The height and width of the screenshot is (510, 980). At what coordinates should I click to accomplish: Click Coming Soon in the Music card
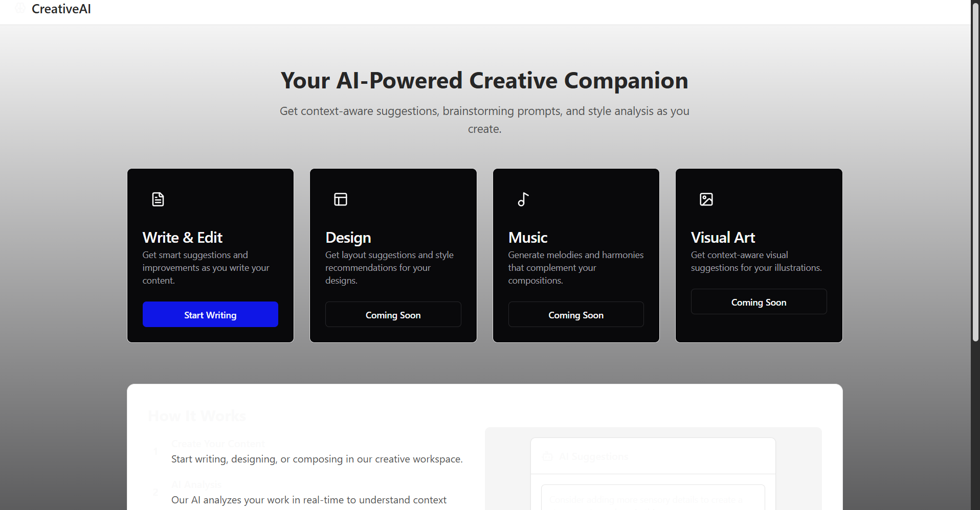click(576, 314)
